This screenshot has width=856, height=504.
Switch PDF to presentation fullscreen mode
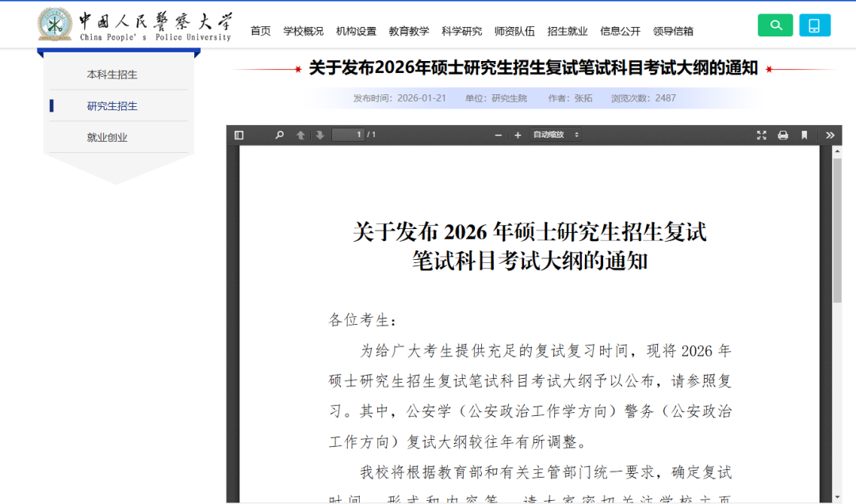click(x=762, y=136)
